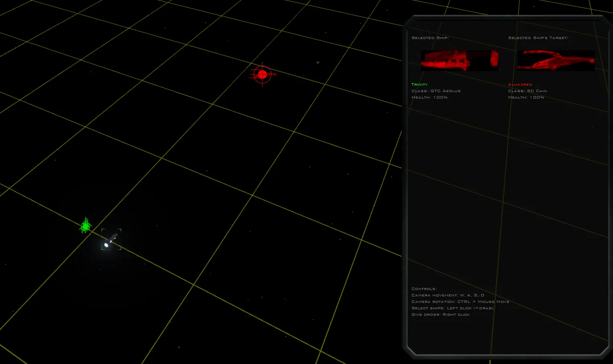Click the selected ship's red thumbnail image
613x364 pixels.
[x=460, y=61]
